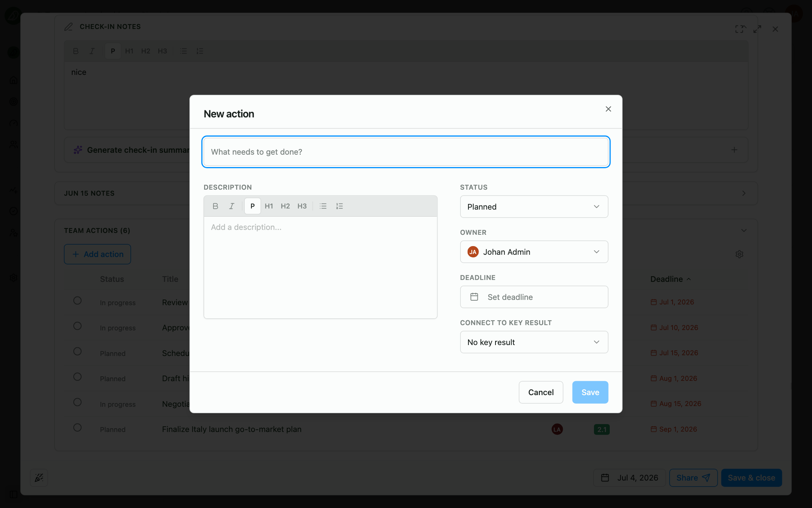Click the Set deadline field

[x=534, y=297]
